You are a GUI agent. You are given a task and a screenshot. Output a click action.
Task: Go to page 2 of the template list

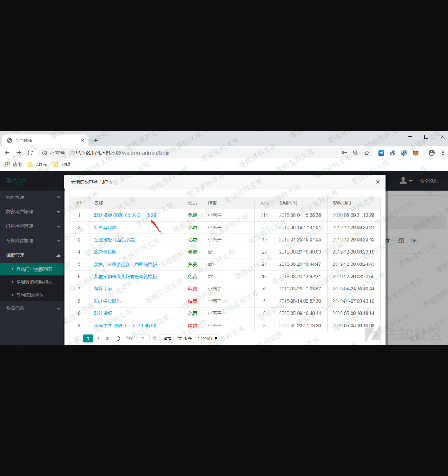tap(97, 338)
